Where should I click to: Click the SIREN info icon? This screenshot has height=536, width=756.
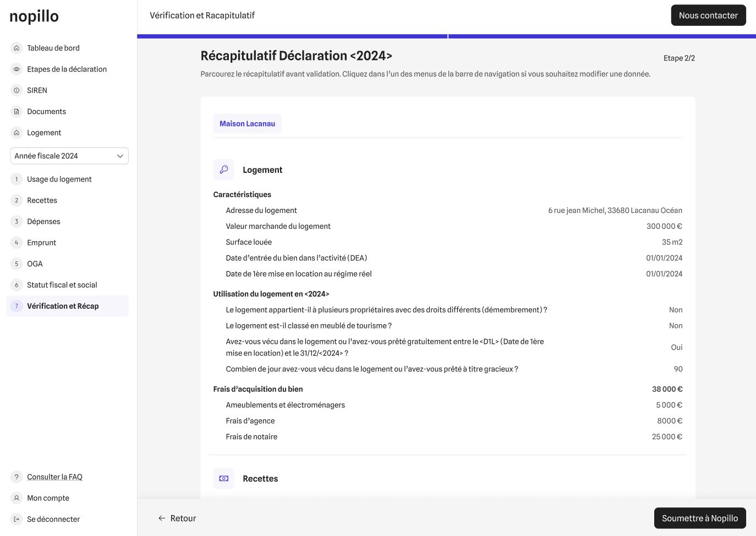pos(17,90)
